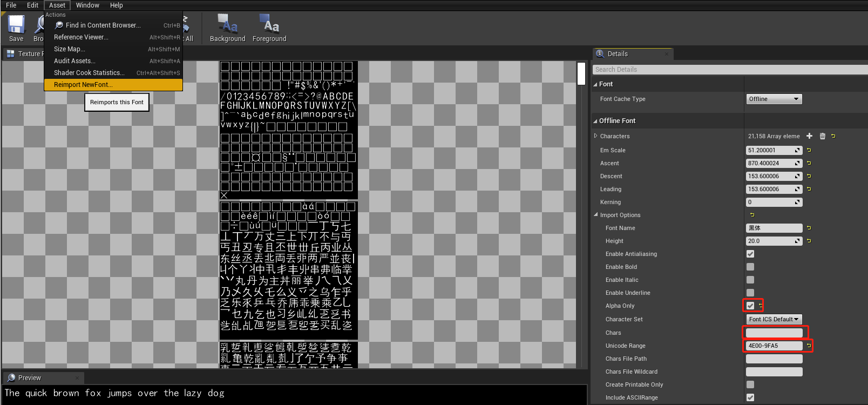Reset Import Options to default arrow
The height and width of the screenshot is (405, 868).
point(752,215)
